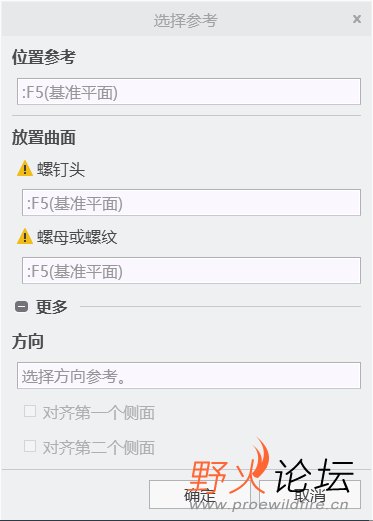Viewport: 373px width, 521px height.
Task: Activate the 选择方向参考 direction field
Action: click(189, 375)
